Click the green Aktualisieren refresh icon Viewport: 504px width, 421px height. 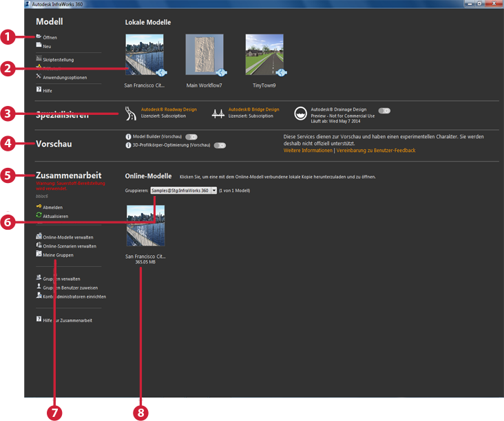tap(39, 215)
